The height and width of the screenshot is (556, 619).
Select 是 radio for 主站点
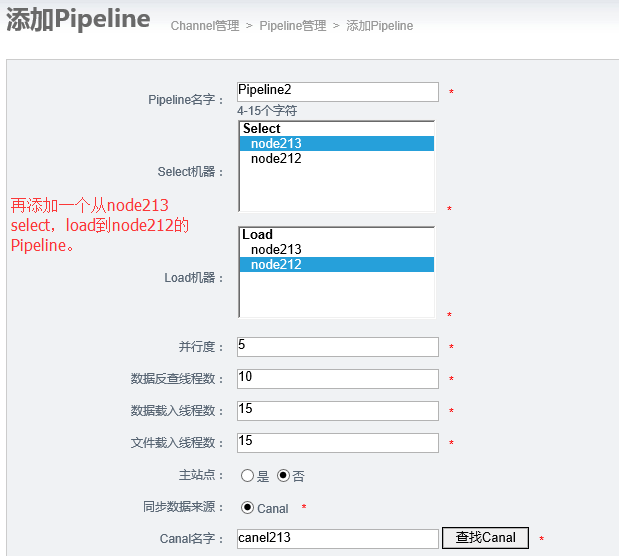(248, 476)
